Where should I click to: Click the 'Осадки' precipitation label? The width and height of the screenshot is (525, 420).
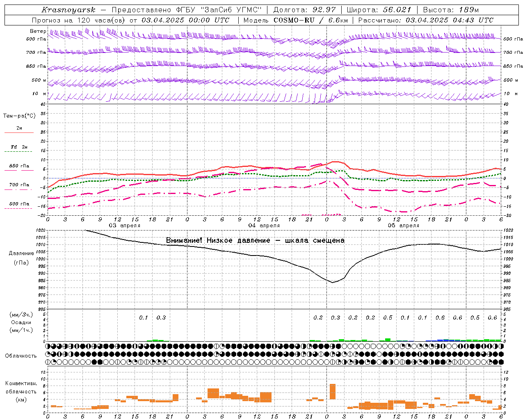21,322
